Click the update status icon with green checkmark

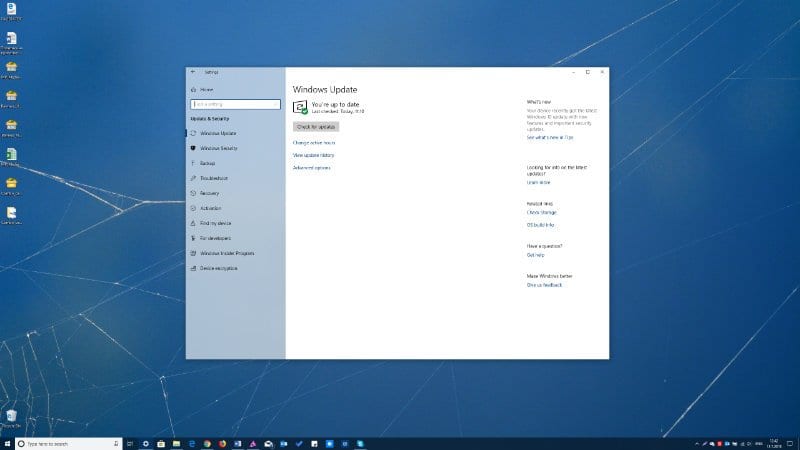(x=300, y=107)
